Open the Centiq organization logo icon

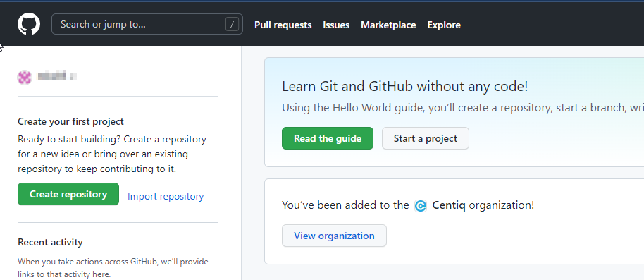(421, 205)
